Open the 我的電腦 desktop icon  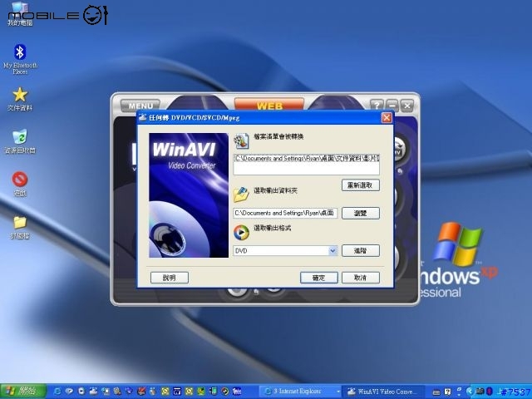20,14
